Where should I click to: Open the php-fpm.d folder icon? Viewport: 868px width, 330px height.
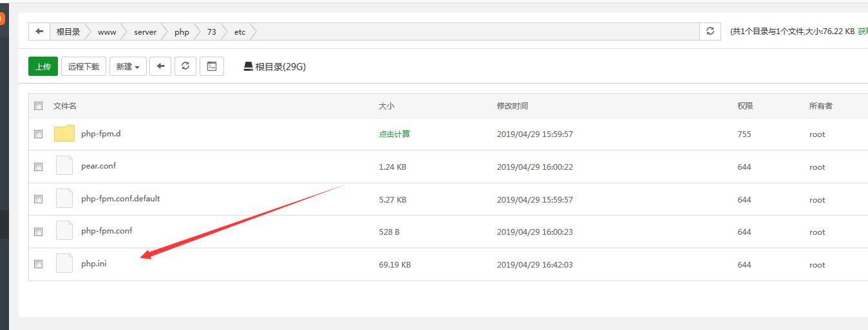64,134
